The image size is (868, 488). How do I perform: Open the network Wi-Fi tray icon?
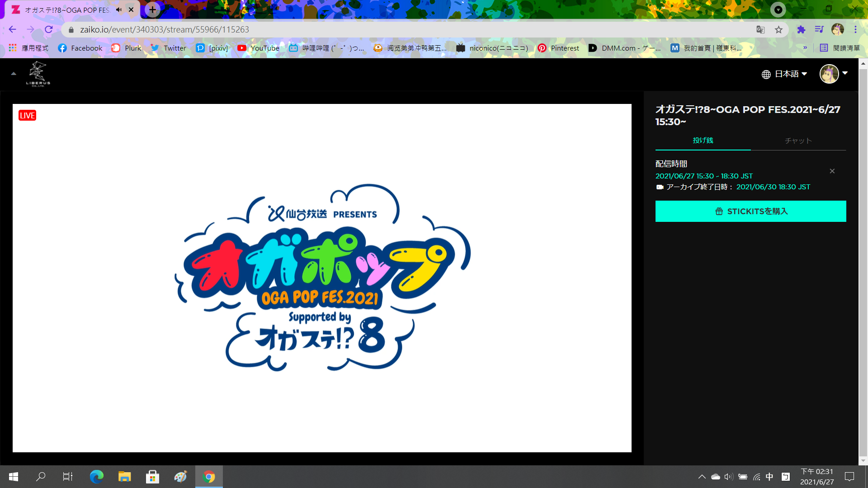(x=756, y=477)
